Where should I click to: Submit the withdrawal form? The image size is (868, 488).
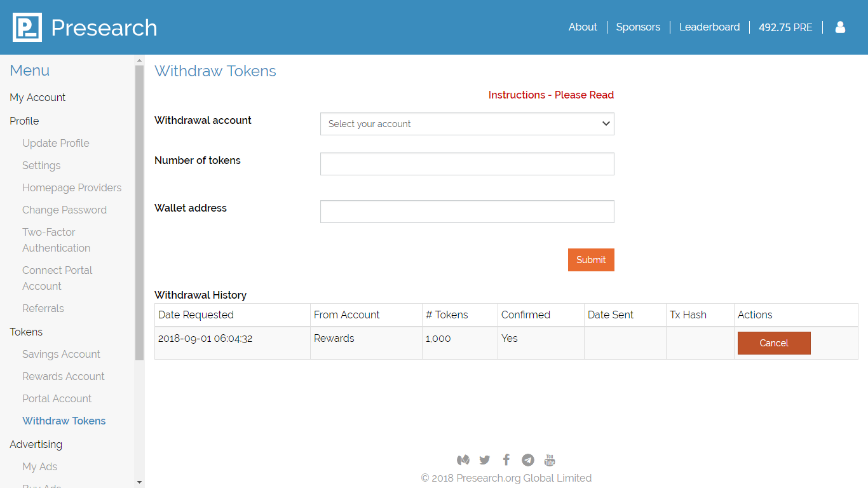pos(591,260)
